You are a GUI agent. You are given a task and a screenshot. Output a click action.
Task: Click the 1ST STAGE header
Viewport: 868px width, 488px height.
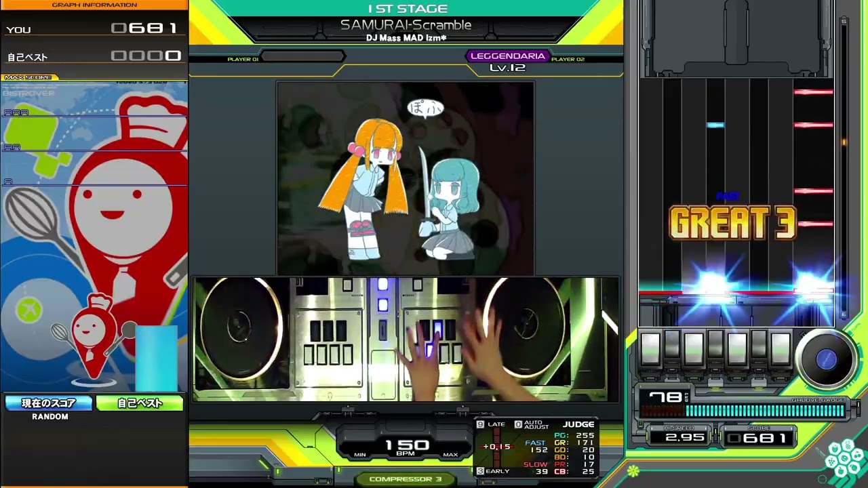click(x=408, y=9)
